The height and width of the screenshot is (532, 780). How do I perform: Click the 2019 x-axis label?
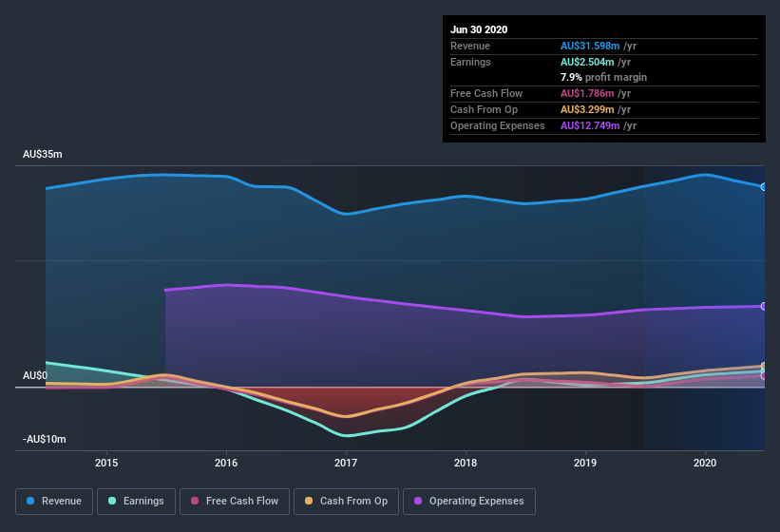(585, 463)
